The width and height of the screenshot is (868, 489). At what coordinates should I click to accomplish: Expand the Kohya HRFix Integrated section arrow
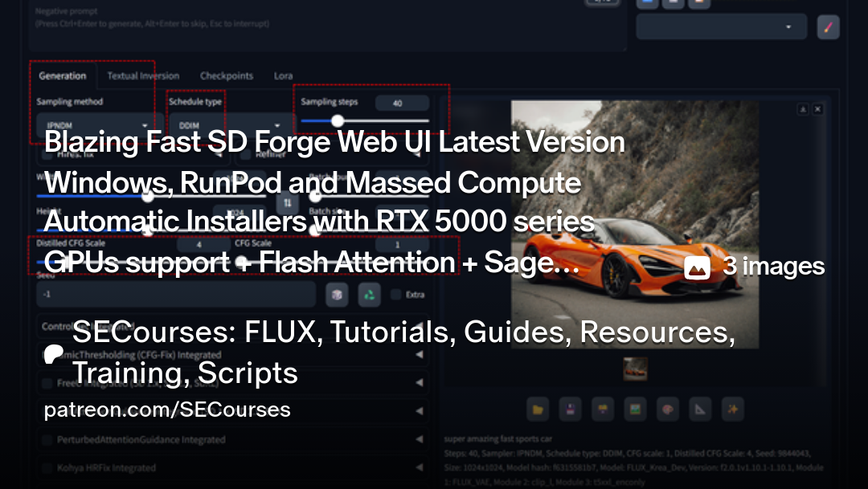click(x=419, y=467)
